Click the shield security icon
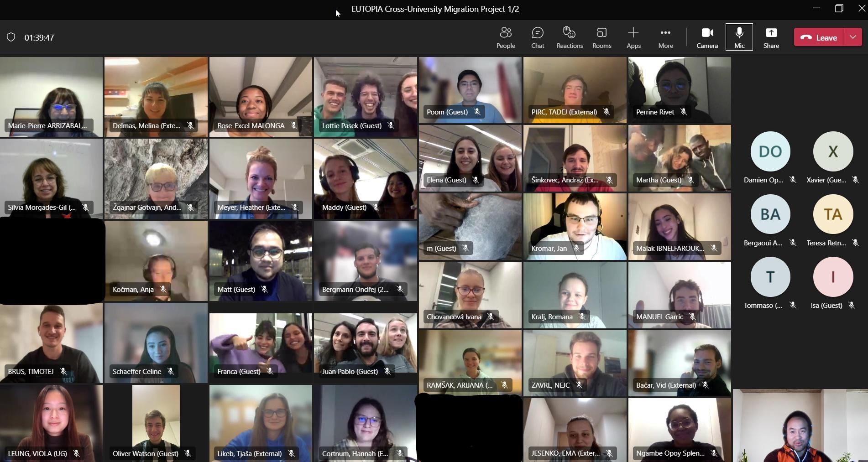This screenshot has height=462, width=868. click(x=11, y=37)
